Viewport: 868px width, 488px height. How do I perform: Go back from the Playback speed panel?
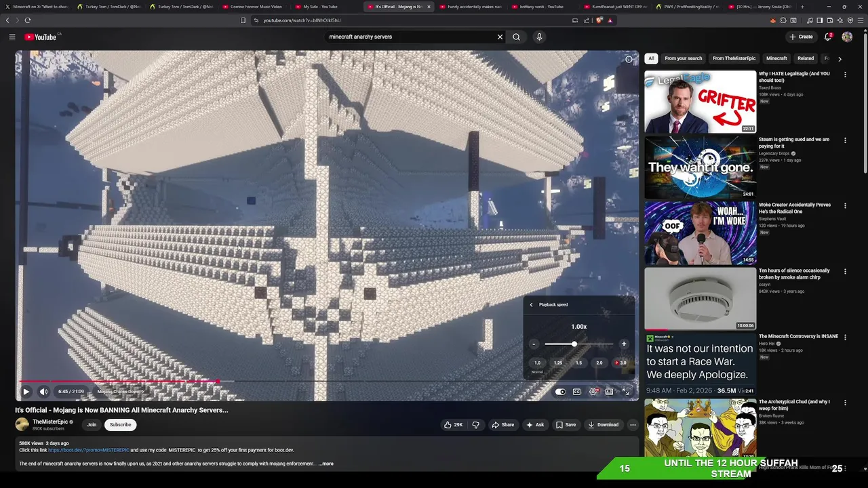point(532,304)
